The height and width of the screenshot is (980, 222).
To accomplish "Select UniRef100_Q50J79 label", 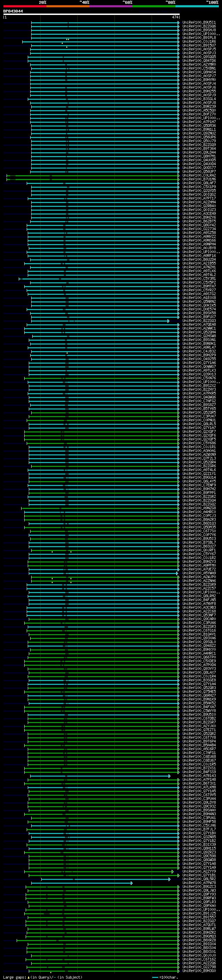I will tap(199, 141).
